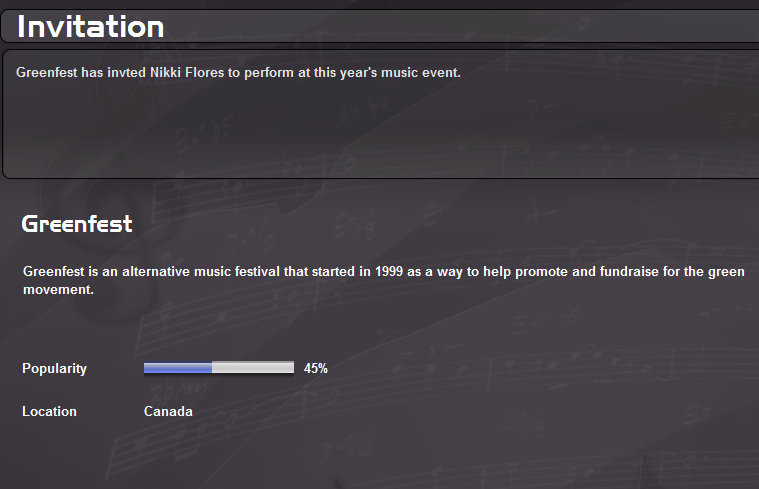The image size is (759, 489).
Task: Click the grey unfilled part of Popularity bar
Action: 253,368
